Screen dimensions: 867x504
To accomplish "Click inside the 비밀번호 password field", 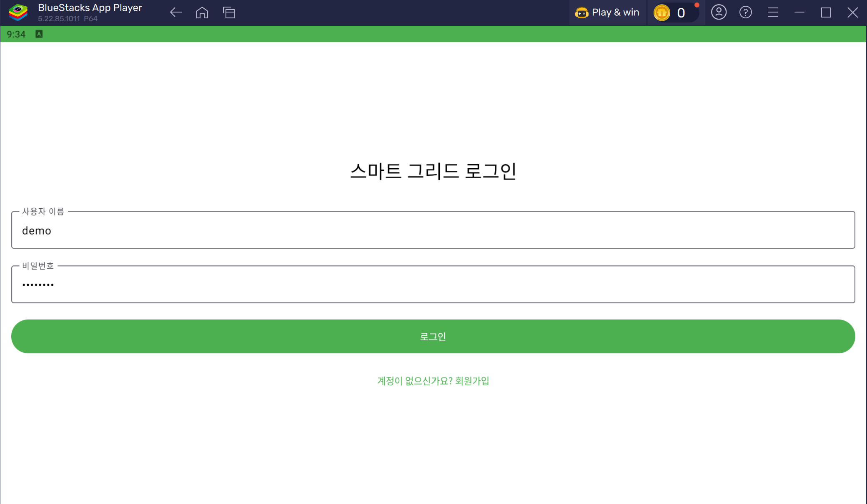I will 433,285.
